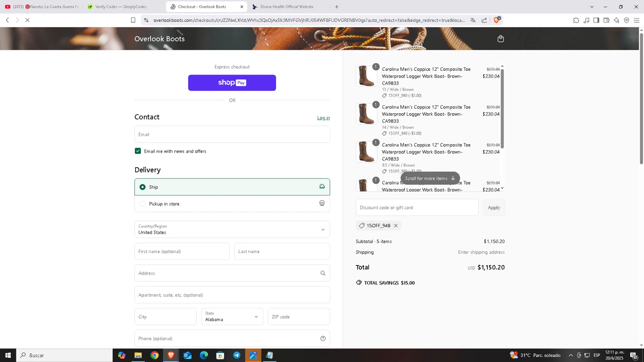Image resolution: width=644 pixels, height=362 pixels.
Task: Click Apply discount button
Action: point(494,208)
